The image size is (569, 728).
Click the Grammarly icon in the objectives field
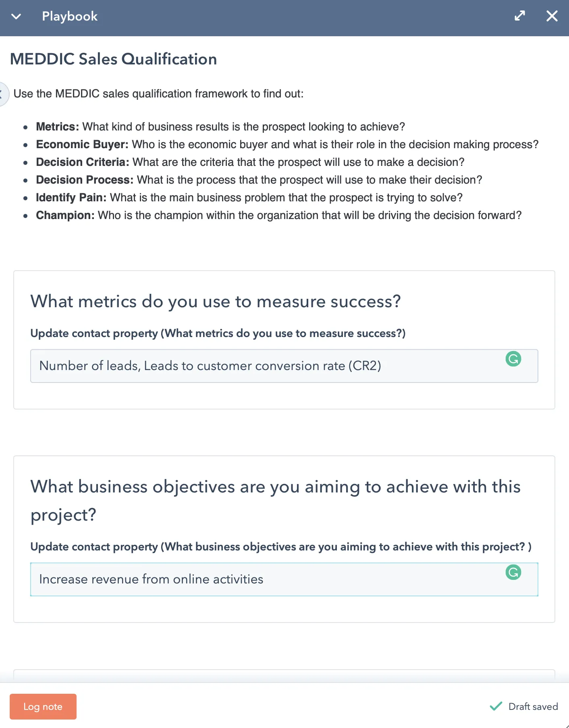point(513,572)
